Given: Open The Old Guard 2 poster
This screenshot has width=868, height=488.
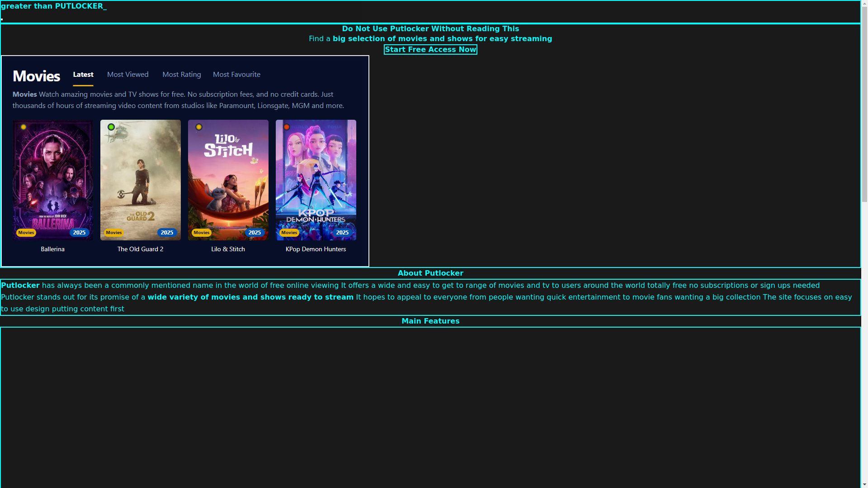Looking at the screenshot, I should [141, 180].
